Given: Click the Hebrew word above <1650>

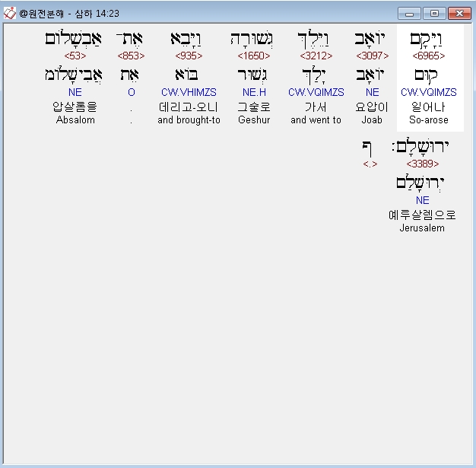Looking at the screenshot, I should tap(252, 40).
